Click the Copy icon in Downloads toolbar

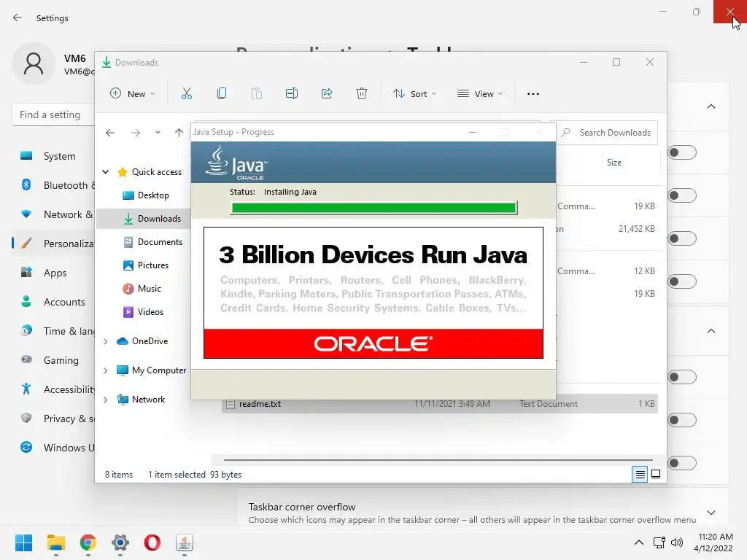coord(222,94)
